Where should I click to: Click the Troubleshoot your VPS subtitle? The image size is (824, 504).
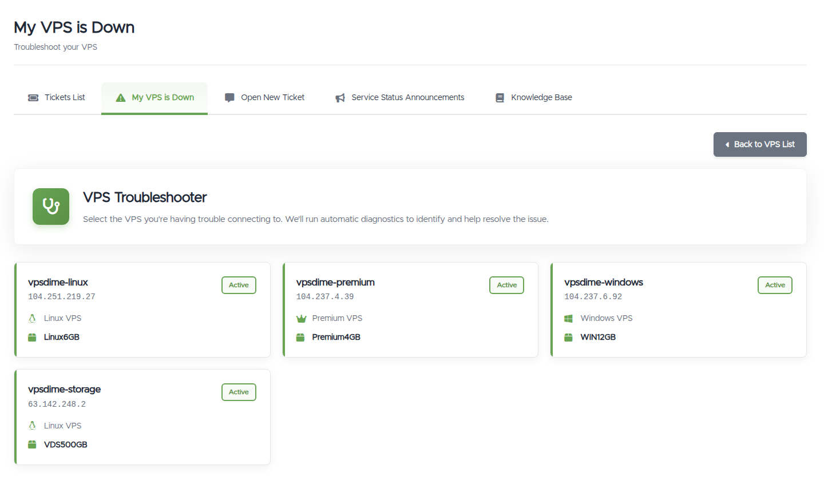[x=56, y=47]
